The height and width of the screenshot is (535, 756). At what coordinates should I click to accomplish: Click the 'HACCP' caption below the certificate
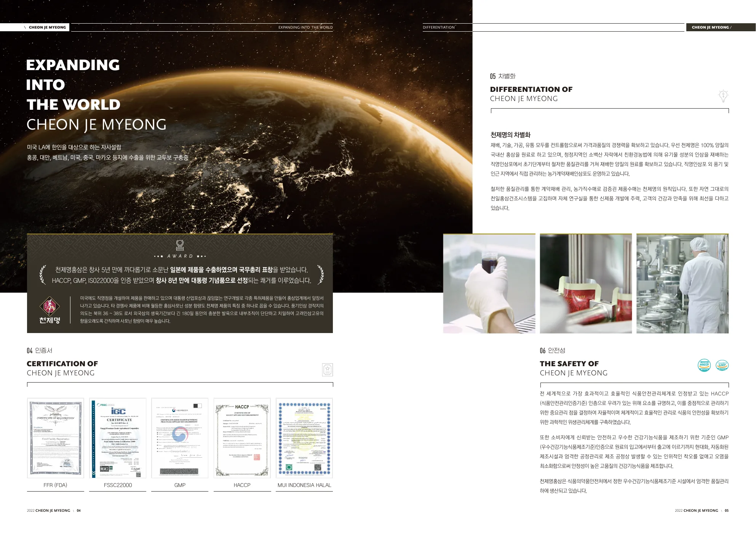coord(242,485)
